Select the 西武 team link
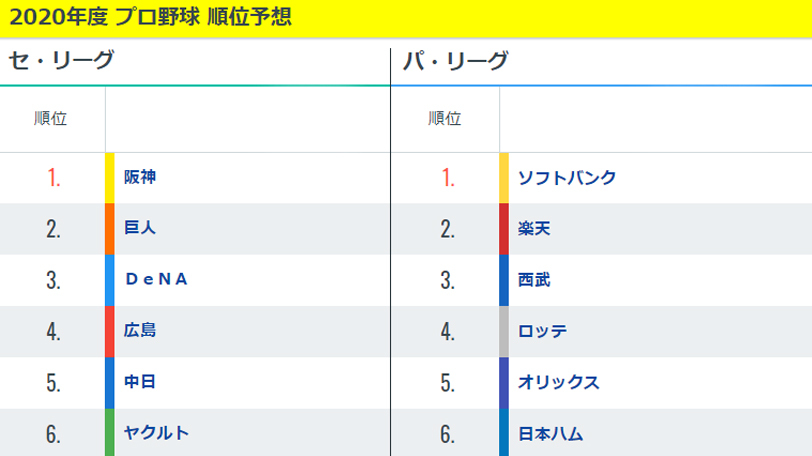Viewport: 812px width, 456px height. point(534,280)
